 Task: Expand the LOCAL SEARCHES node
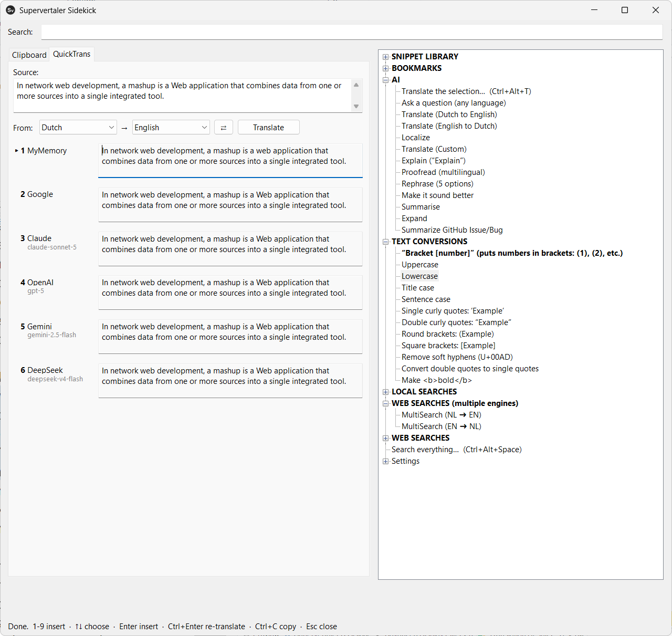(x=386, y=392)
